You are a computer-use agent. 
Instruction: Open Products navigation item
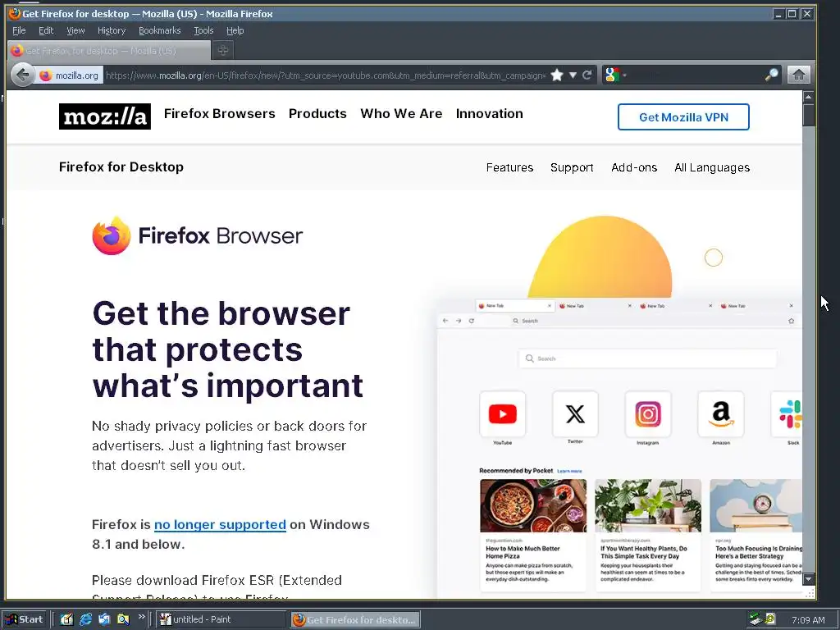[x=317, y=113]
